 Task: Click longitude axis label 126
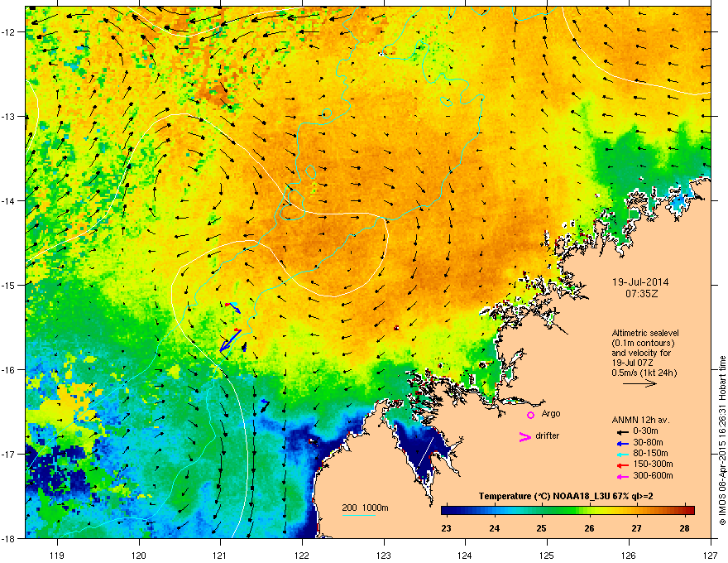pos(629,555)
